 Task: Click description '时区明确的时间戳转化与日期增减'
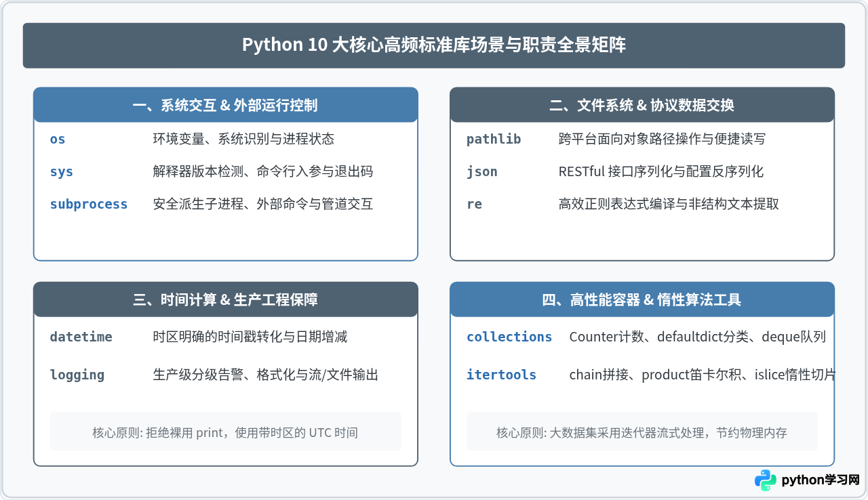(250, 337)
